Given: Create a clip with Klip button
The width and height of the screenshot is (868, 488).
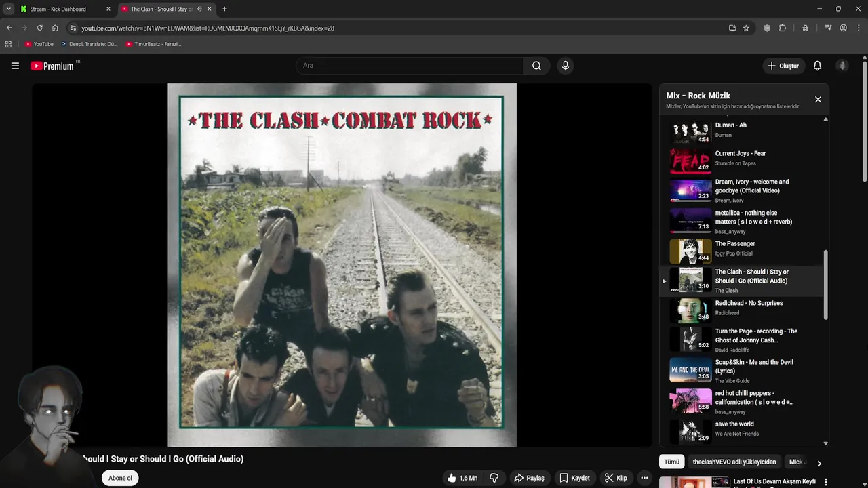Looking at the screenshot, I should click(616, 478).
